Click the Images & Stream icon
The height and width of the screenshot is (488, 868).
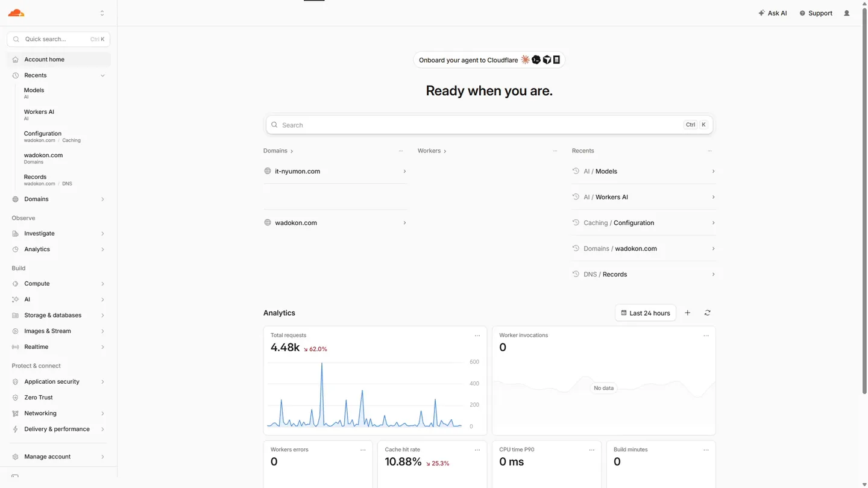click(16, 331)
